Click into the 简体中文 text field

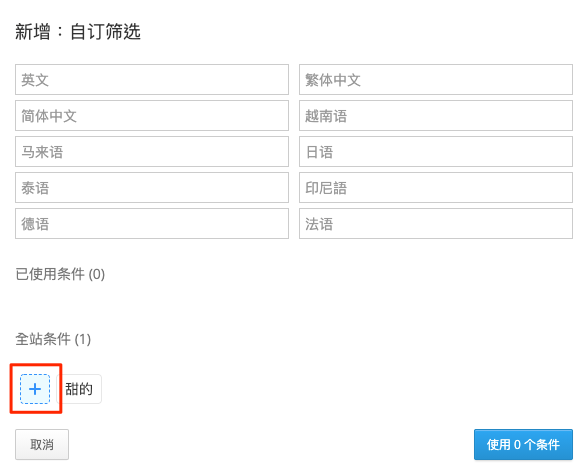point(152,116)
